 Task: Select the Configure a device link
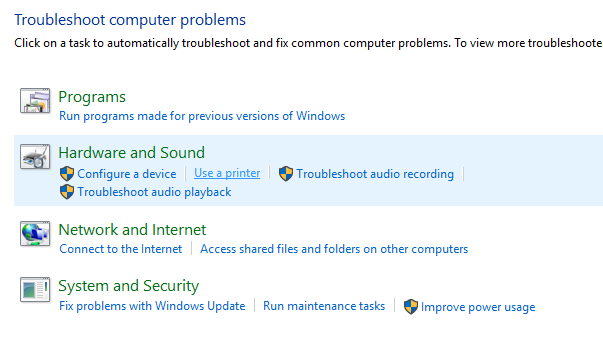(127, 174)
